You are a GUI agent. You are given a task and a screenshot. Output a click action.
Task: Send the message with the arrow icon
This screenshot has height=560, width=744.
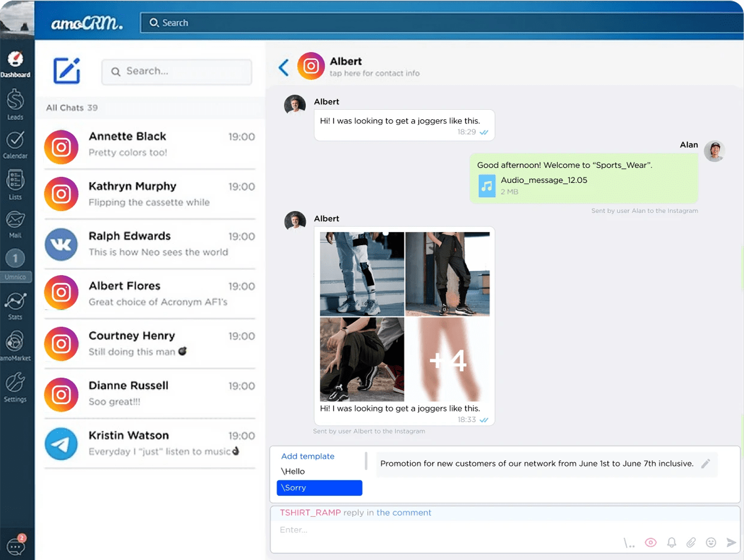click(x=731, y=542)
